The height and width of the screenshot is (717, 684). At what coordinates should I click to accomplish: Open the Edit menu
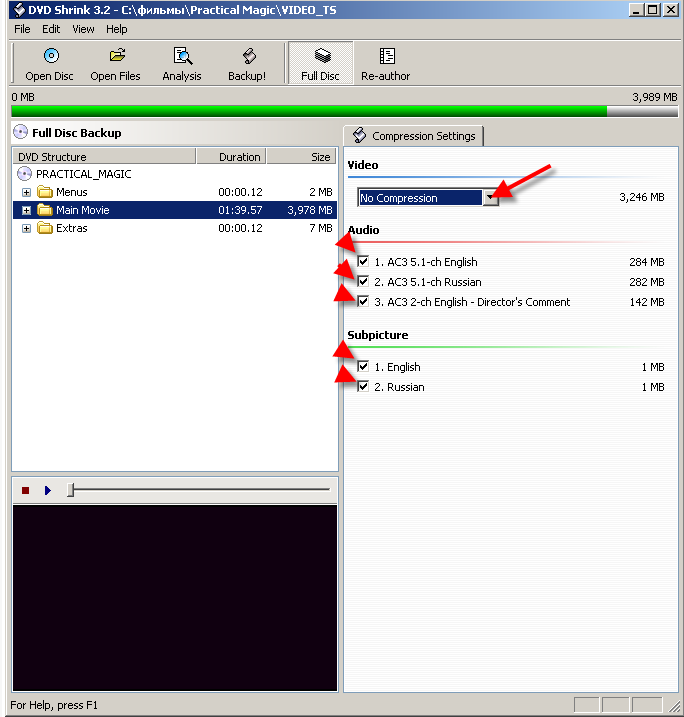pyautogui.click(x=51, y=29)
